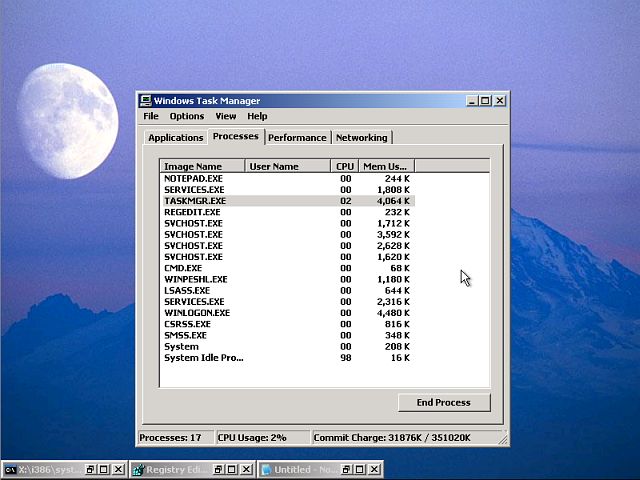Close the minimized Untitled Notepad window

tap(374, 469)
